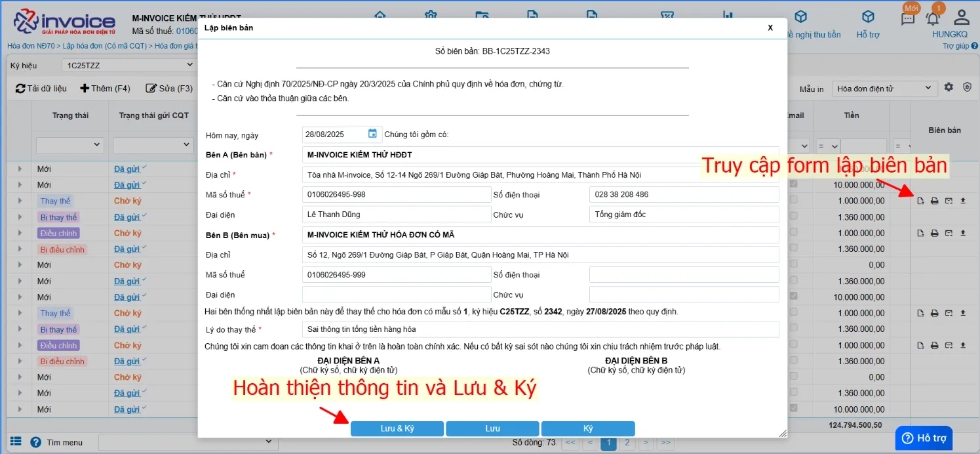Viewport: 980px width, 454px height.
Task: Toggle Email checkbox in first Bị thay thế row
Action: pos(794,215)
